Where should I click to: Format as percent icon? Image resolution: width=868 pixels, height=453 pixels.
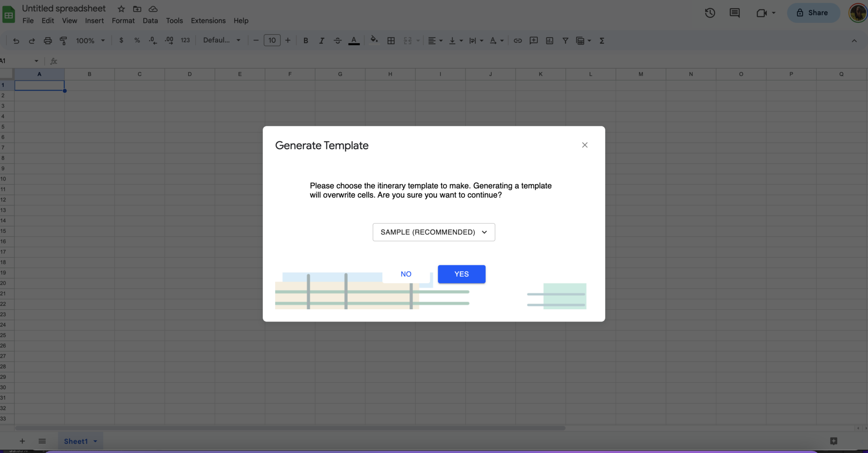pyautogui.click(x=137, y=40)
